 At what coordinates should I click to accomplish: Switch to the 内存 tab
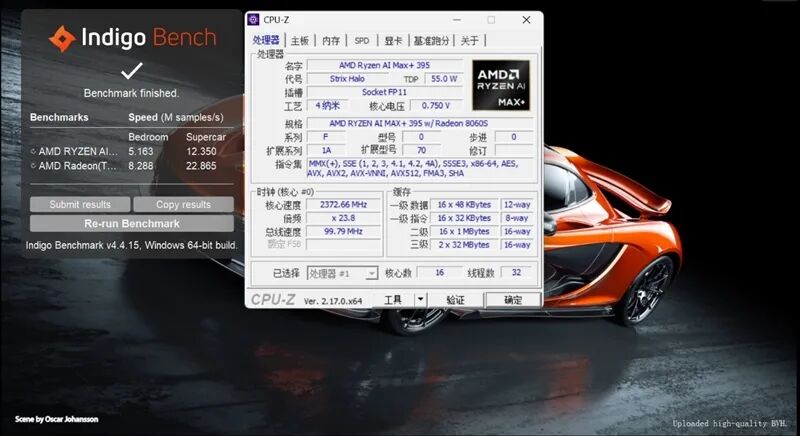(x=331, y=41)
